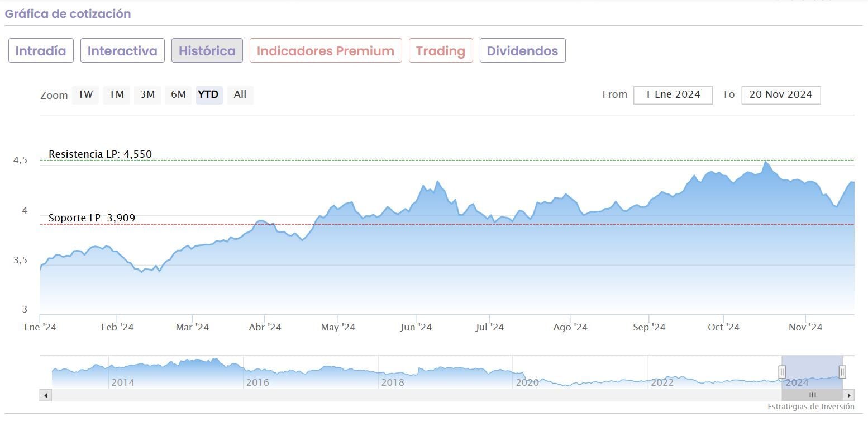Viewport: 868px width, 430px height.
Task: Select the Histórica tab
Action: tap(207, 51)
